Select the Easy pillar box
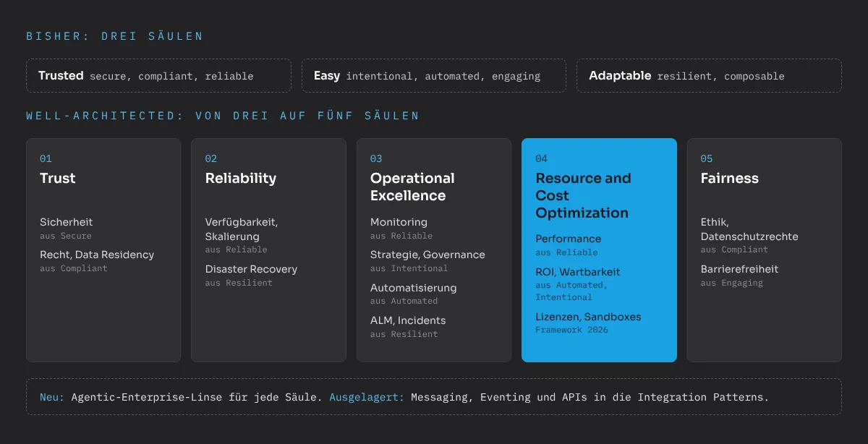This screenshot has width=868, height=444. click(434, 75)
